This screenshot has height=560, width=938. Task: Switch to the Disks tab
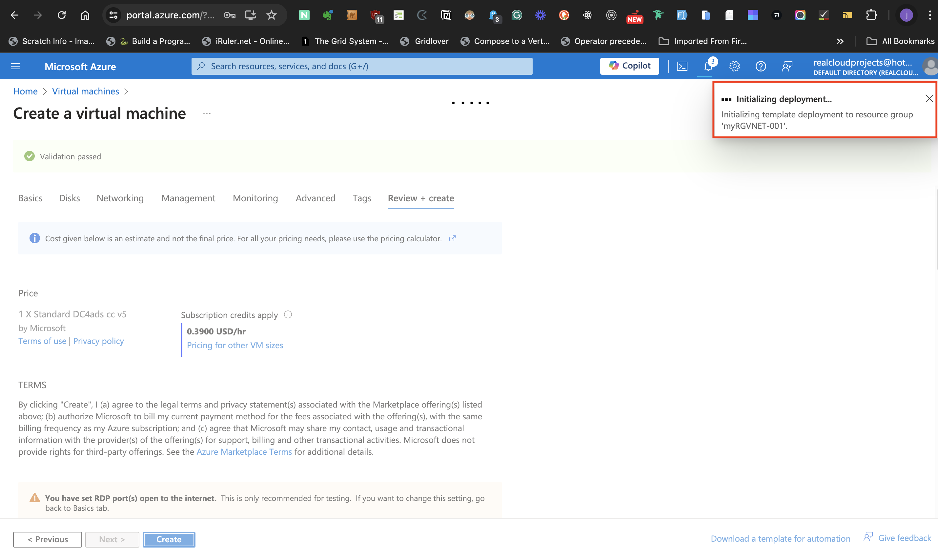click(x=70, y=198)
